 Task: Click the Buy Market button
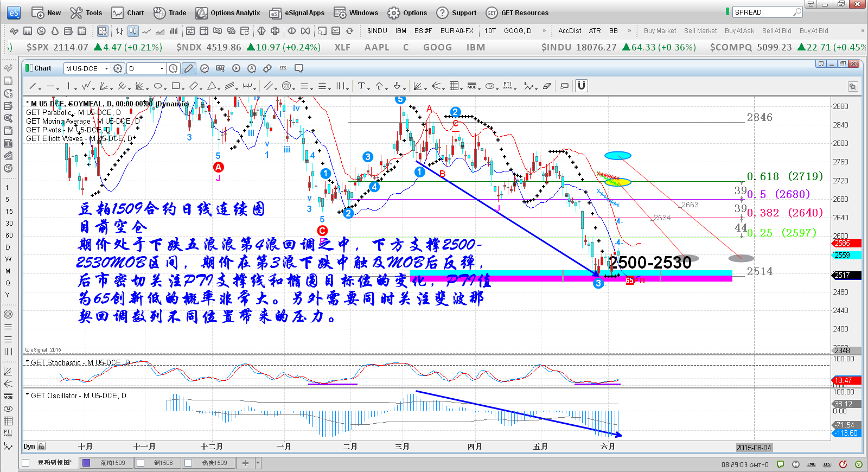coord(660,31)
